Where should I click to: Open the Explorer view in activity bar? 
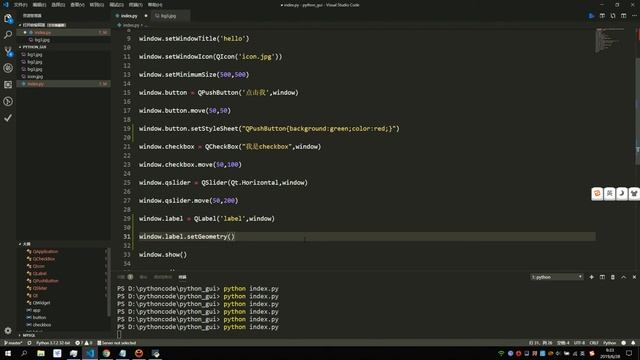[x=8, y=18]
